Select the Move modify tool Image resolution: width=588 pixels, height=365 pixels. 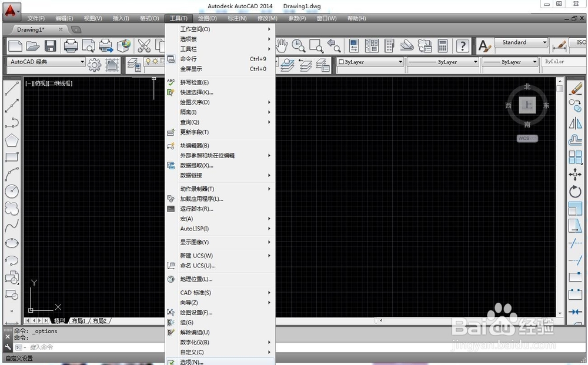[575, 174]
